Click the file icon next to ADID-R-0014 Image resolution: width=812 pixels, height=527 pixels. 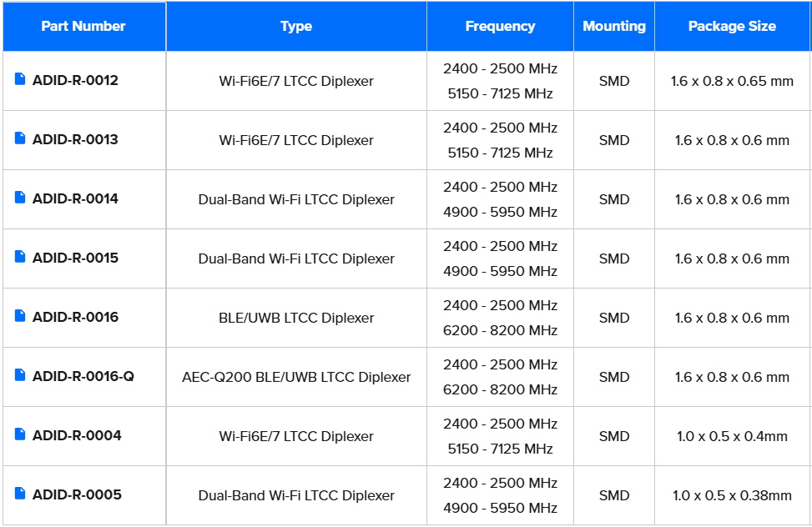pyautogui.click(x=20, y=198)
